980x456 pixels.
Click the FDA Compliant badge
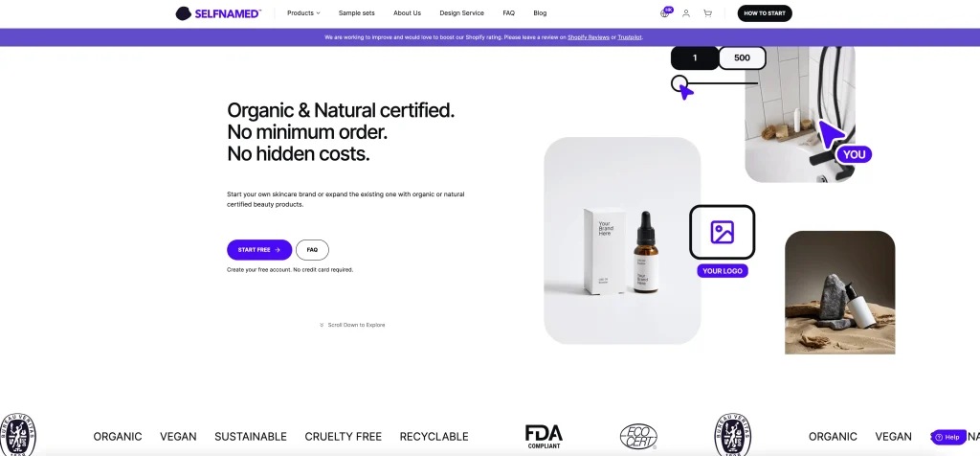click(544, 437)
